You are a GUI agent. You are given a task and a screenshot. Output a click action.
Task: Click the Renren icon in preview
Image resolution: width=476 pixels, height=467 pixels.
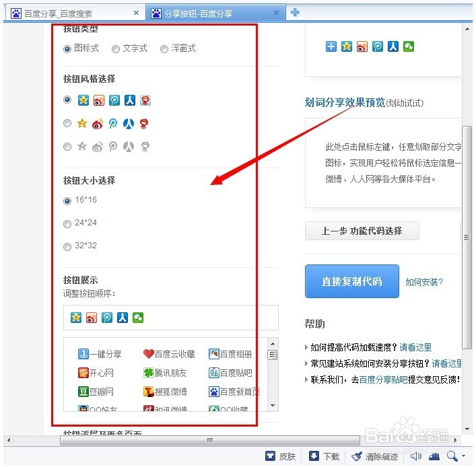393,46
